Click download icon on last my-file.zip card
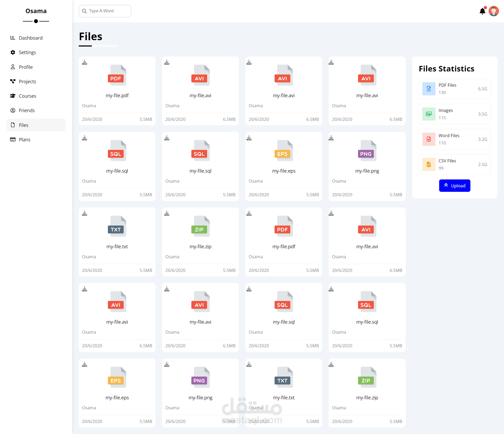This screenshot has height=434, width=504. point(331,365)
